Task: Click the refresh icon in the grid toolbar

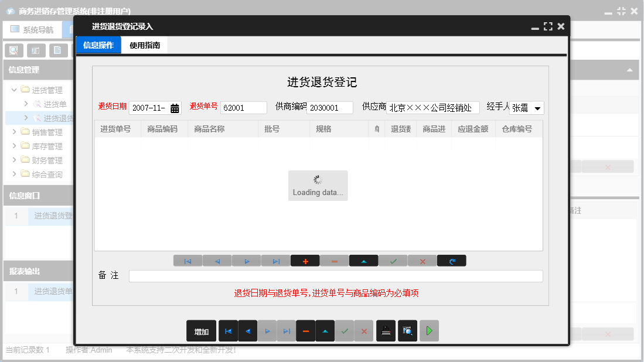Action: (451, 260)
